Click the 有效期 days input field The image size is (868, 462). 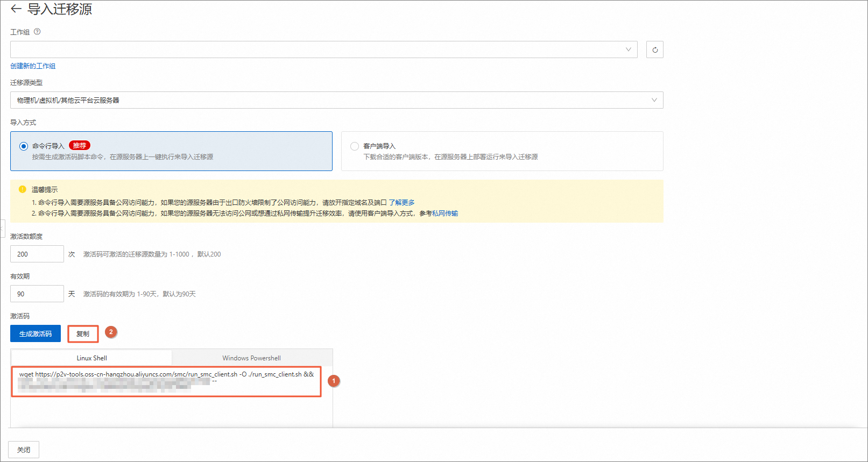click(x=37, y=294)
